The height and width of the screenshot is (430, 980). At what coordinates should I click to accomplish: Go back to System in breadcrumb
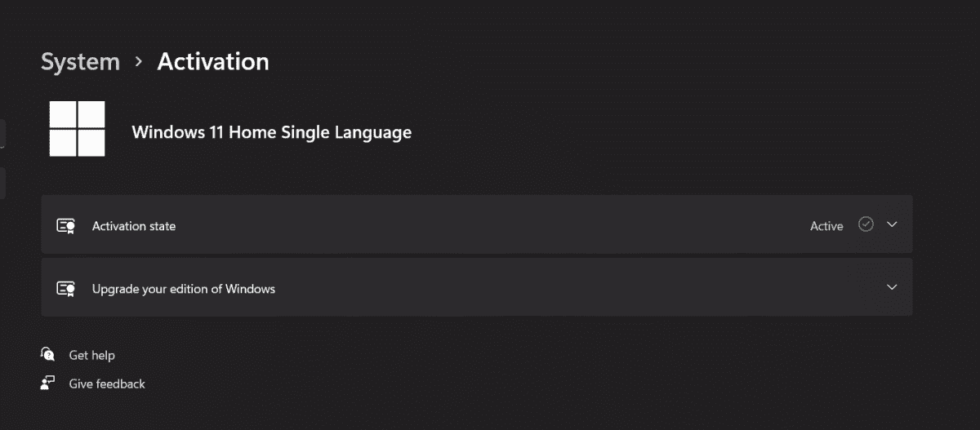click(x=80, y=61)
